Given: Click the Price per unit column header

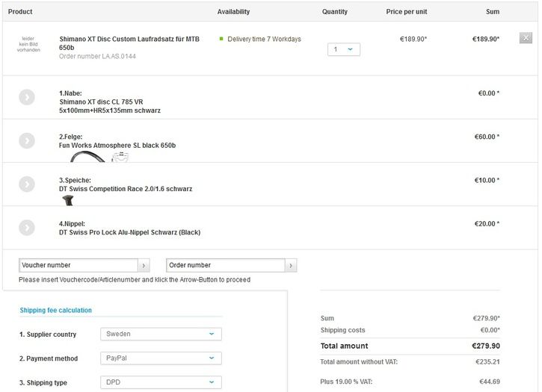Looking at the screenshot, I should (407, 11).
